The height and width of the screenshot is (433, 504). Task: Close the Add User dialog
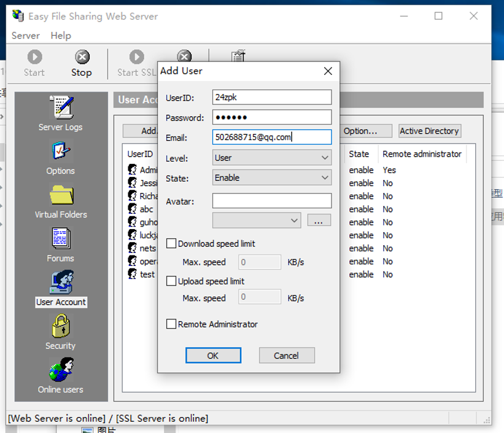pyautogui.click(x=328, y=71)
